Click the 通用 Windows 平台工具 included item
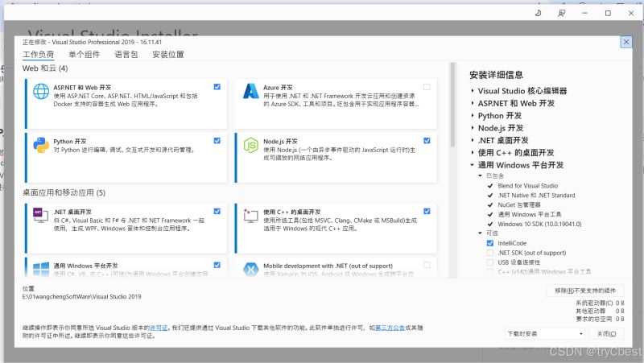 click(530, 214)
